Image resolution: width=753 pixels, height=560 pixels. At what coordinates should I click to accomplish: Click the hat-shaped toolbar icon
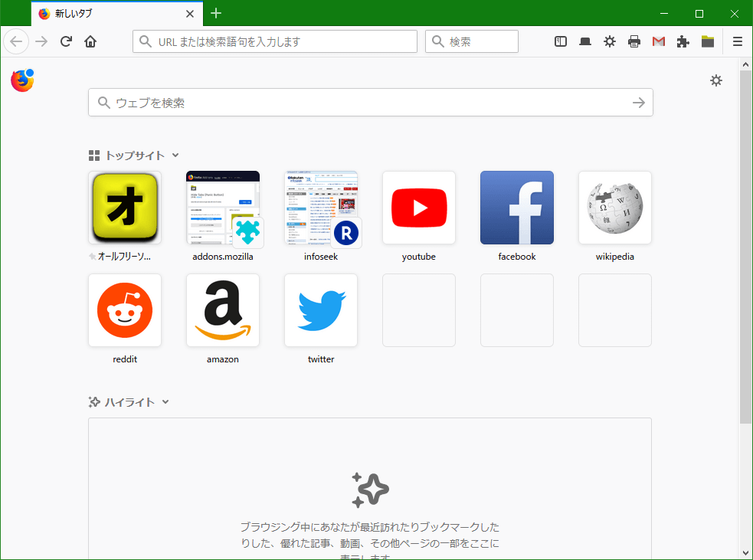click(585, 42)
